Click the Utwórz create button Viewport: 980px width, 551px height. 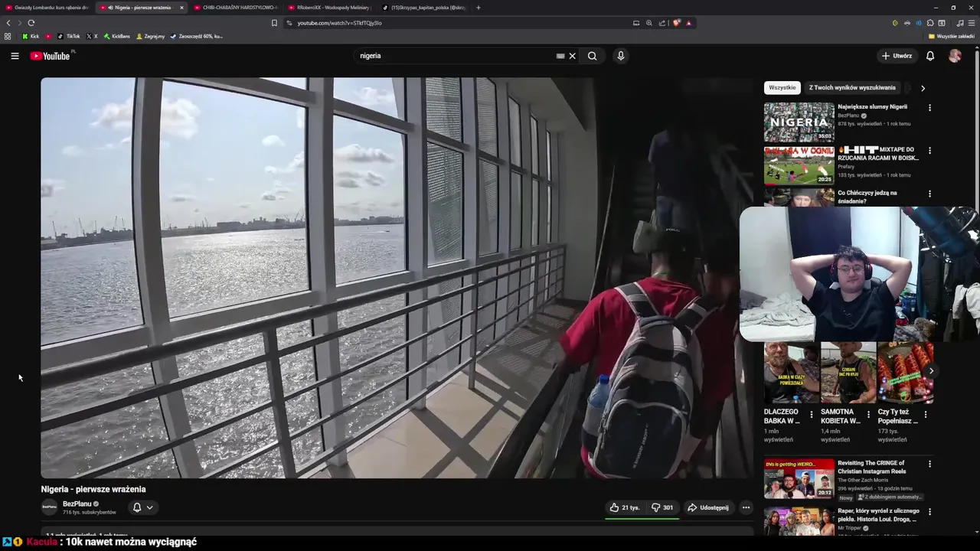point(897,56)
